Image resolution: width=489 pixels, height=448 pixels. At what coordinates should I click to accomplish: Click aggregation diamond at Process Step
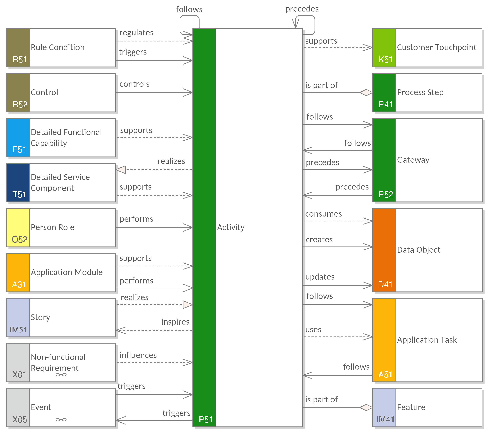click(366, 92)
